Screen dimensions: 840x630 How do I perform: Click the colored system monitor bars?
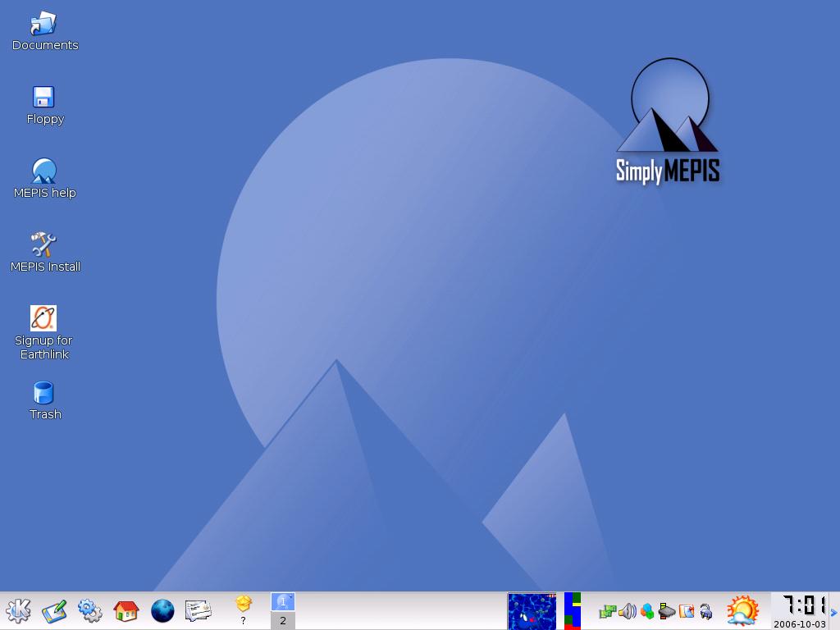[573, 612]
